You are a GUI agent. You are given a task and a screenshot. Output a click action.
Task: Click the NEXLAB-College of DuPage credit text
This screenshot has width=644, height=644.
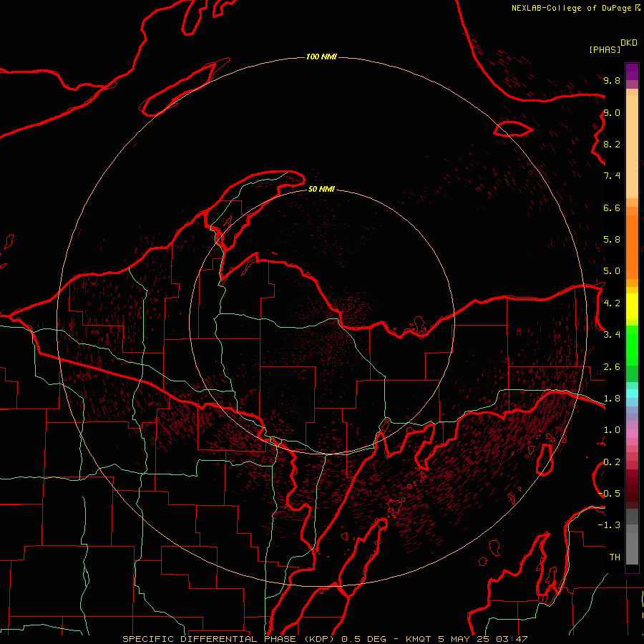click(572, 8)
